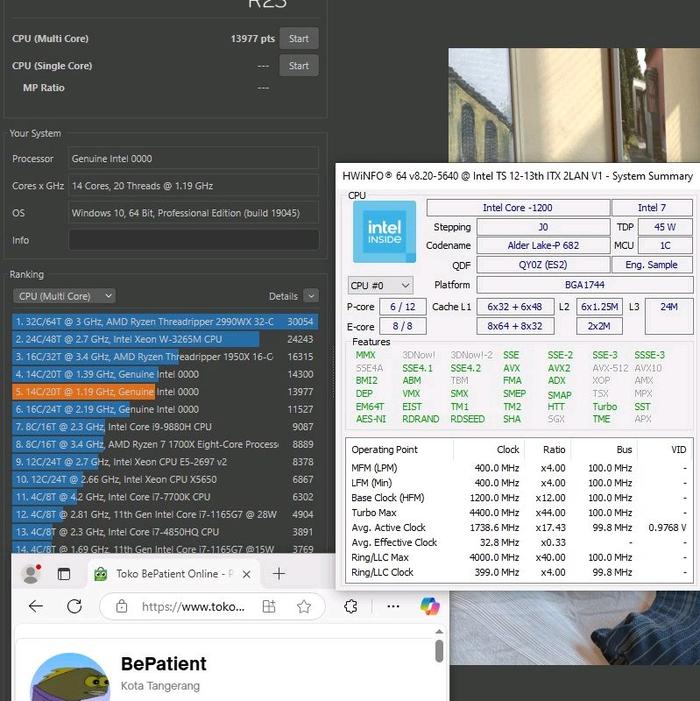Click the apps grid icon in address bar
The image size is (700, 701).
[x=269, y=607]
